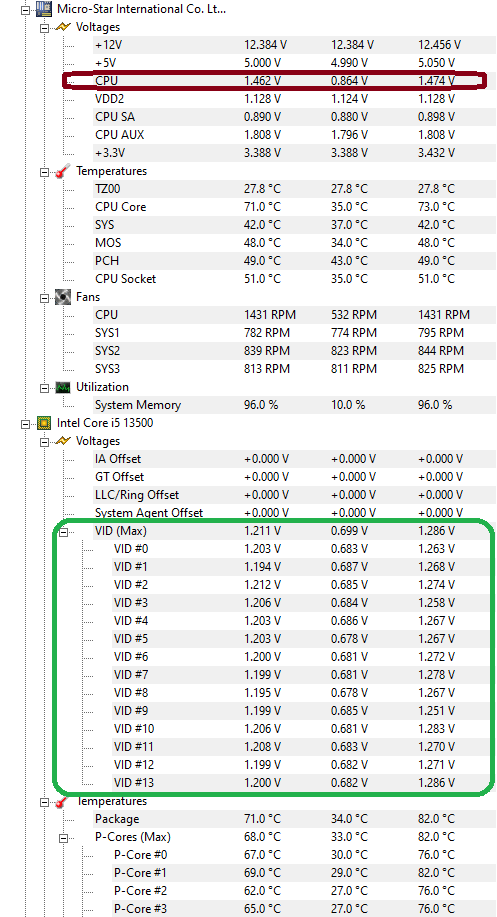Viewport: 497px width, 917px height.
Task: Select the Intel Core i5 13500 label
Action: [105, 423]
